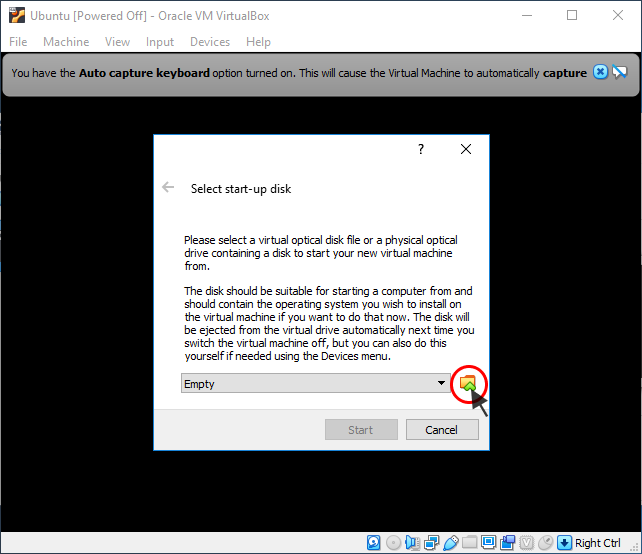The image size is (642, 554).
Task: Click the window resize grip corner
Action: click(636, 548)
